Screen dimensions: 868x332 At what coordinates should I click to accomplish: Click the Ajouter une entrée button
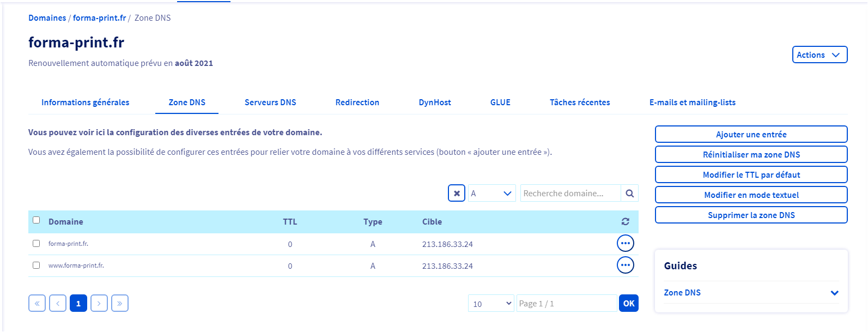[x=751, y=135]
